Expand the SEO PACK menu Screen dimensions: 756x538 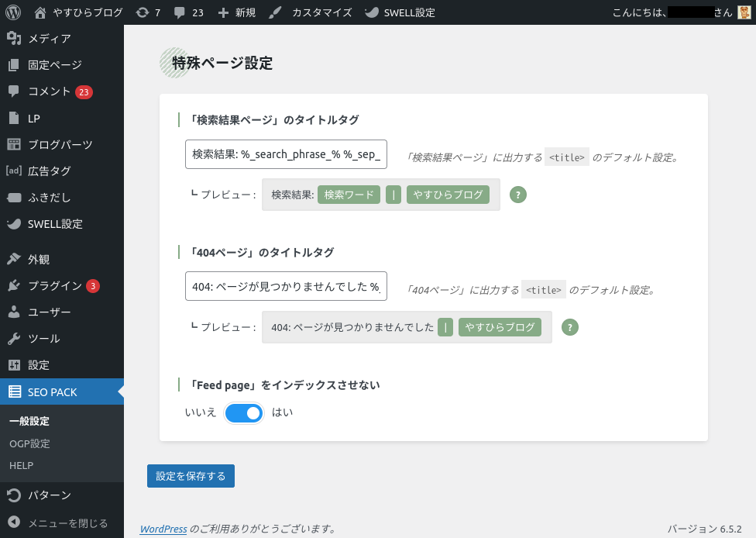click(x=53, y=392)
